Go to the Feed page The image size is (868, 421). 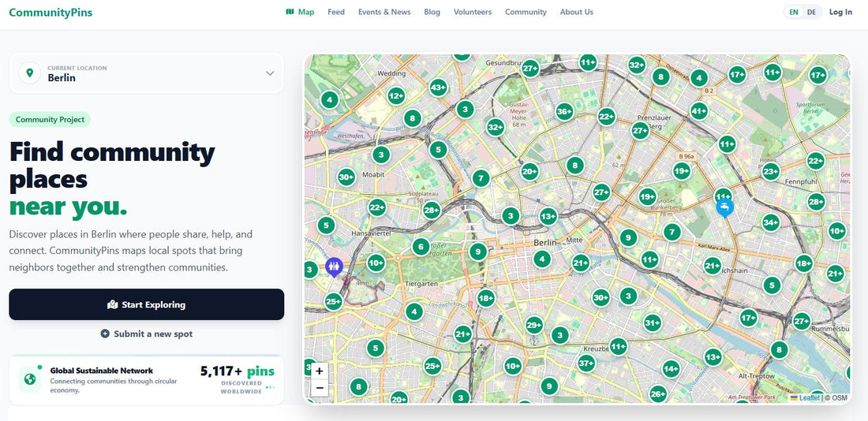(x=336, y=12)
